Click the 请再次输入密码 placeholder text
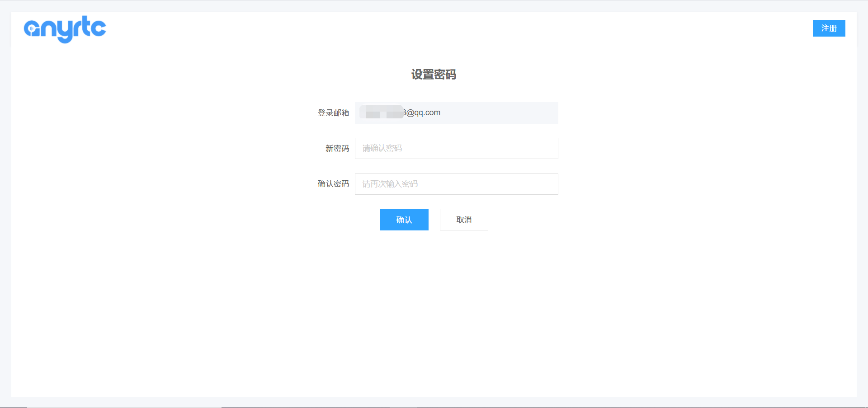 pos(390,184)
